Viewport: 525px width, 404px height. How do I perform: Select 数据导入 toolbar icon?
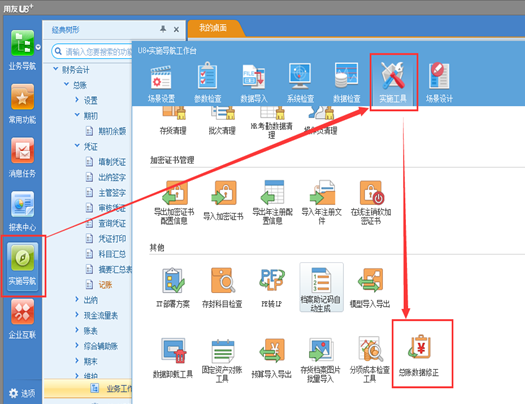(x=254, y=84)
